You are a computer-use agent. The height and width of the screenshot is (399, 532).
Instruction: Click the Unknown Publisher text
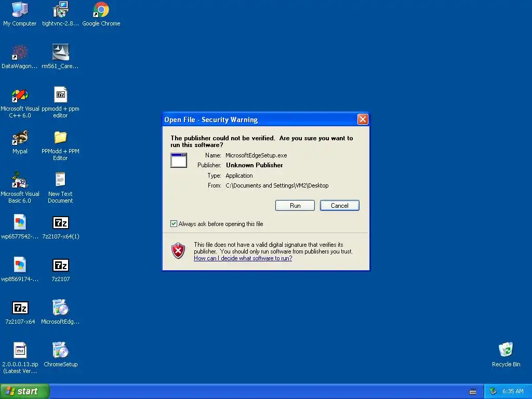click(x=255, y=165)
